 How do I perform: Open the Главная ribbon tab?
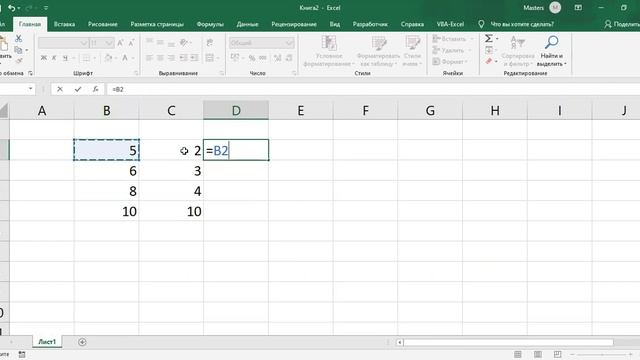point(30,24)
